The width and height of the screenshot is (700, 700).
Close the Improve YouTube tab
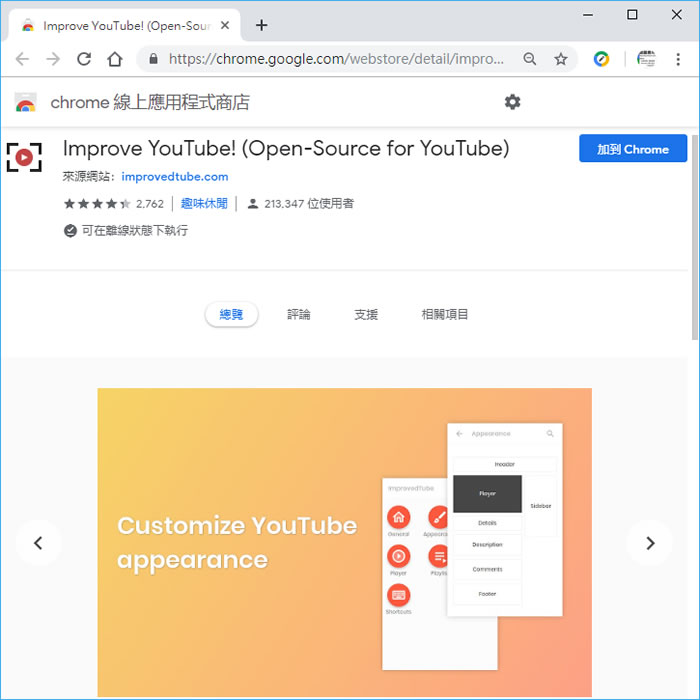coord(225,25)
